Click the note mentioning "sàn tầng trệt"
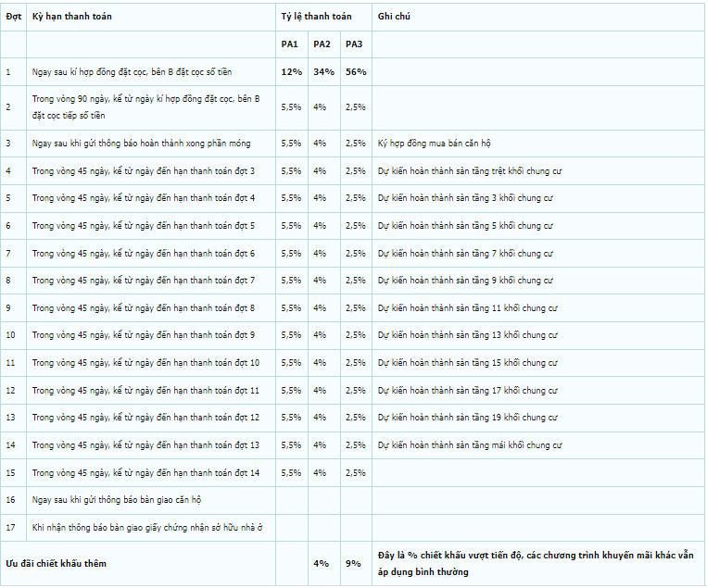The image size is (707, 588). 470,171
